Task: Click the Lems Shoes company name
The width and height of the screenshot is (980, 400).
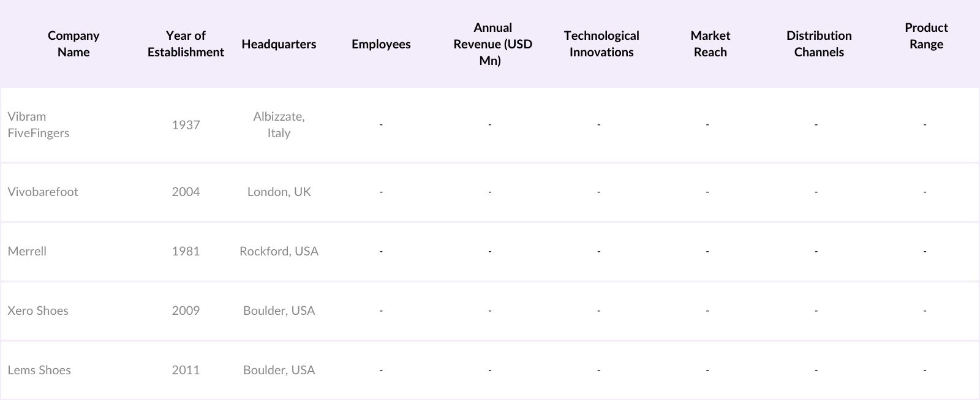Action: pos(39,370)
